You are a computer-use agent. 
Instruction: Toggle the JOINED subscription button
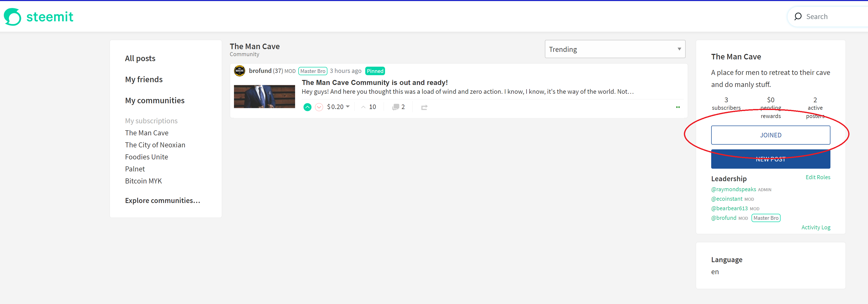pos(770,135)
